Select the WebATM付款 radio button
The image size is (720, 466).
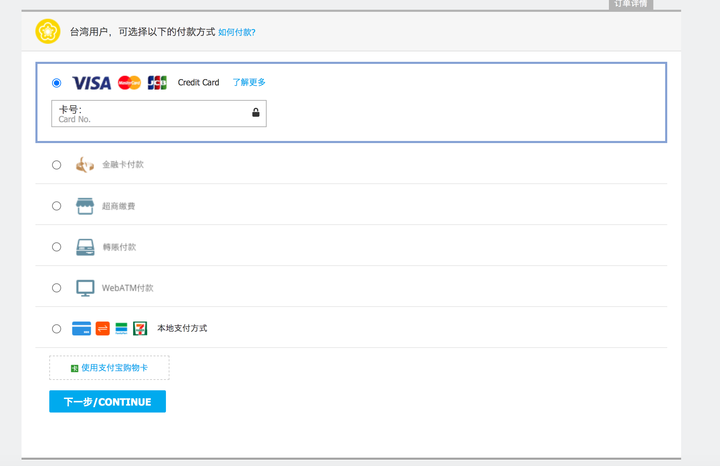[56, 288]
